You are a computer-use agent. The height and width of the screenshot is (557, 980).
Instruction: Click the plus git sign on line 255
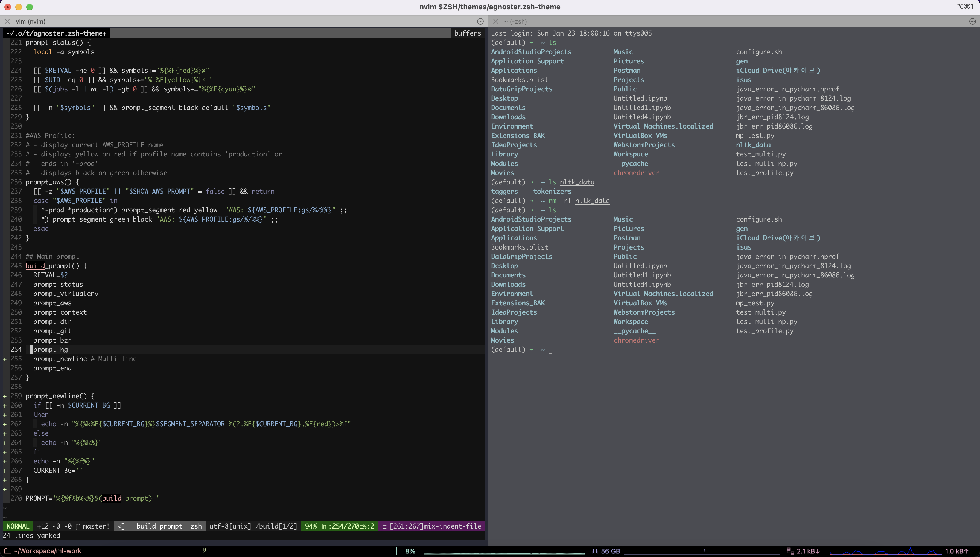coord(5,359)
